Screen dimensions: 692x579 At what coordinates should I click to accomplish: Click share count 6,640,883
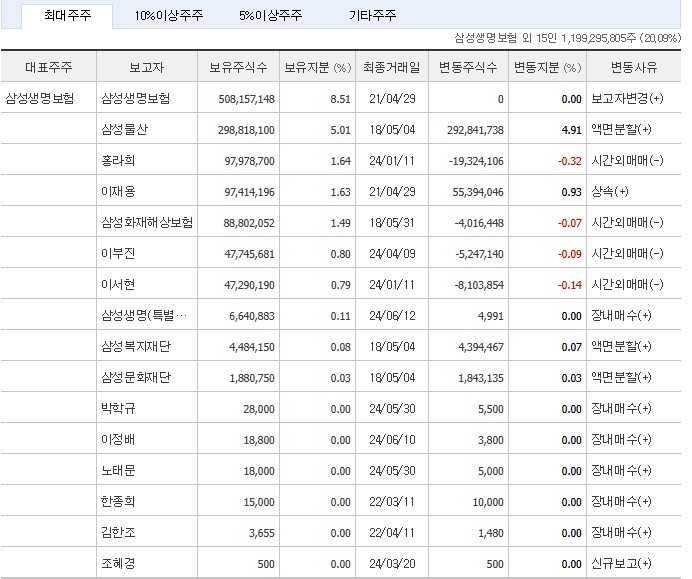coord(252,316)
